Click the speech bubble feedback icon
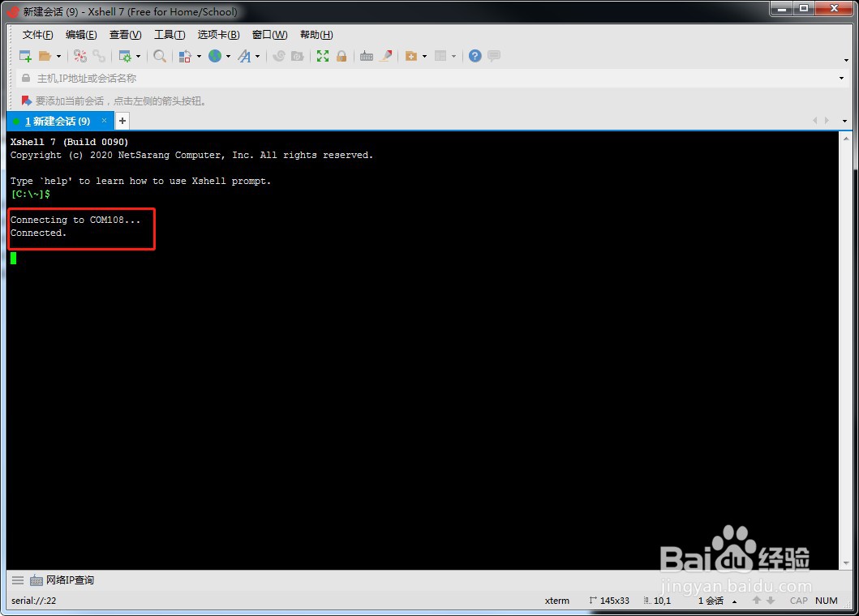This screenshot has height=616, width=859. click(494, 56)
